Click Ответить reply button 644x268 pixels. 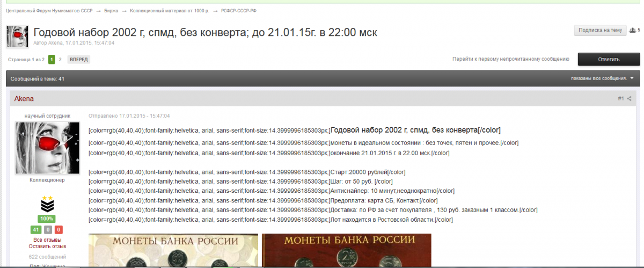pyautogui.click(x=609, y=60)
